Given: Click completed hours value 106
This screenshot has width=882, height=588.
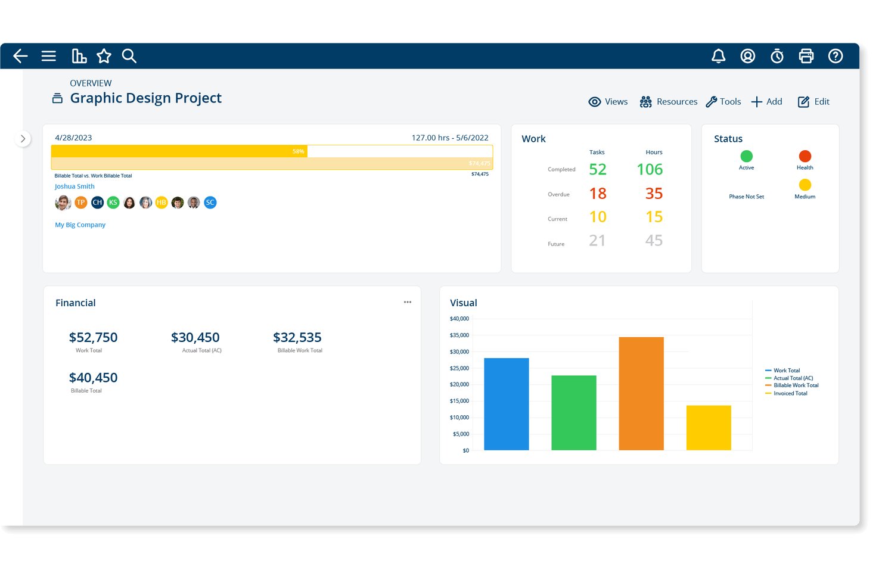Looking at the screenshot, I should pos(650,170).
